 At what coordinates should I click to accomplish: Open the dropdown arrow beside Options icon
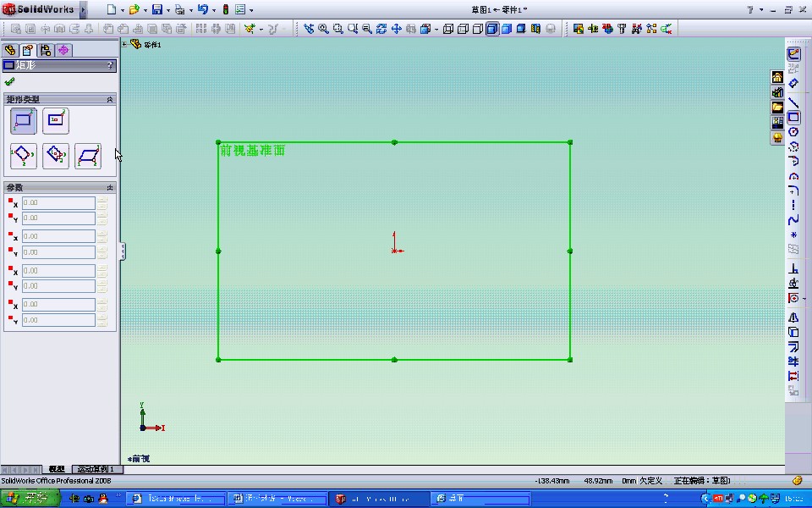251,10
